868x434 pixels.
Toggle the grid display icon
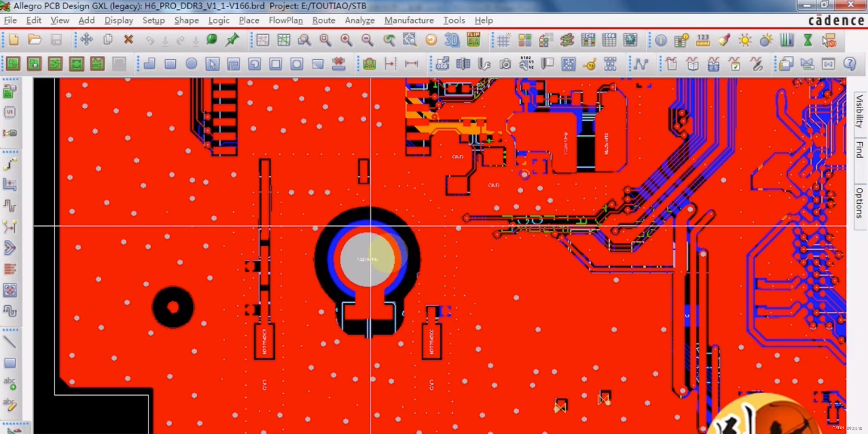(x=503, y=40)
